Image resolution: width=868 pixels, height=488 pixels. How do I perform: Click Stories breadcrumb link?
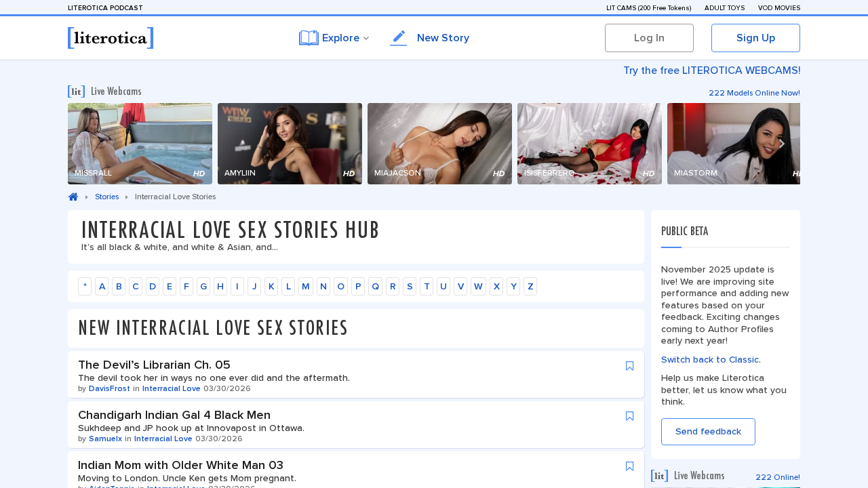[106, 197]
